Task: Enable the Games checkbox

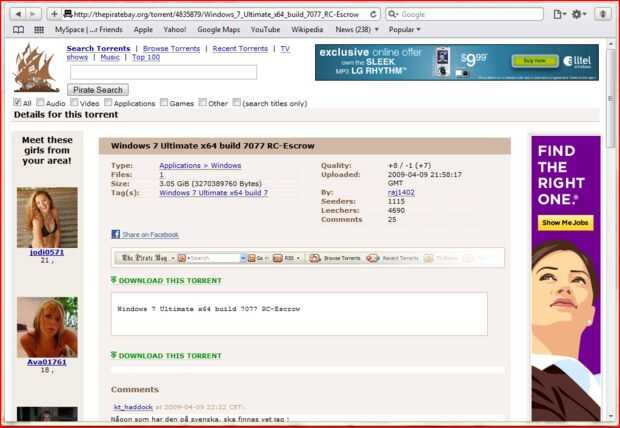Action: point(164,102)
